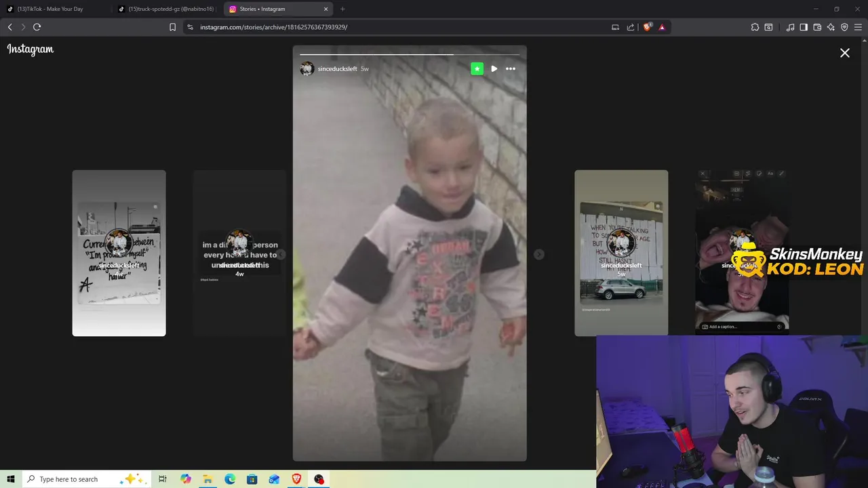Open the story's three-dot options menu
Screen dimensions: 868x488
(511, 68)
